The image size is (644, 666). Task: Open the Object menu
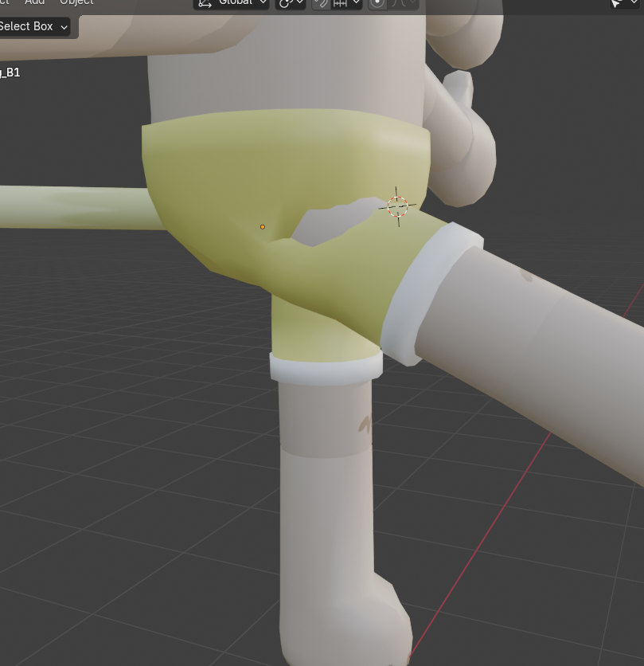[x=76, y=2]
